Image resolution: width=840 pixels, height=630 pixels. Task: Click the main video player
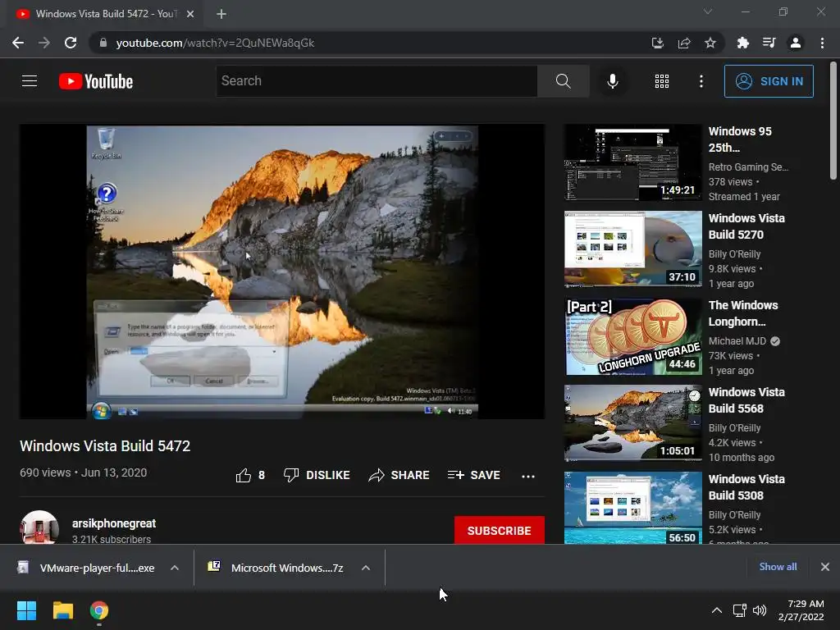click(x=282, y=272)
